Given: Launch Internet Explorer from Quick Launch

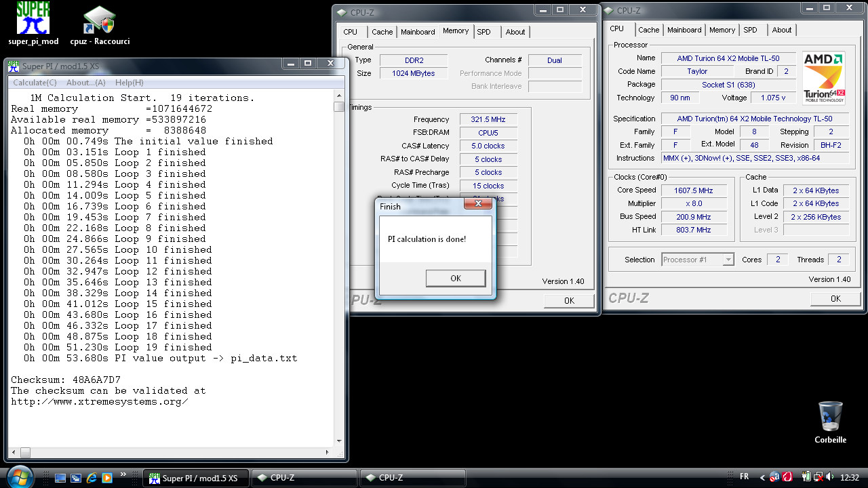Looking at the screenshot, I should click(92, 478).
